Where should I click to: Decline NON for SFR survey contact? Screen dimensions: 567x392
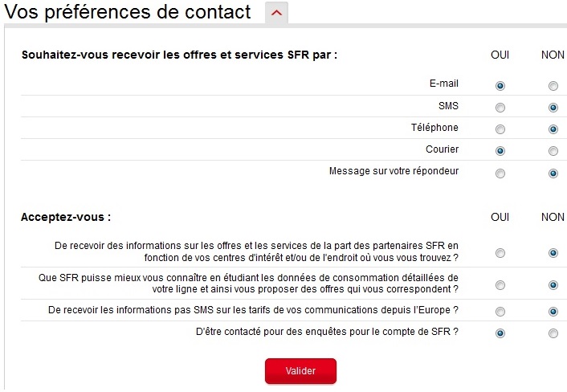coord(553,333)
